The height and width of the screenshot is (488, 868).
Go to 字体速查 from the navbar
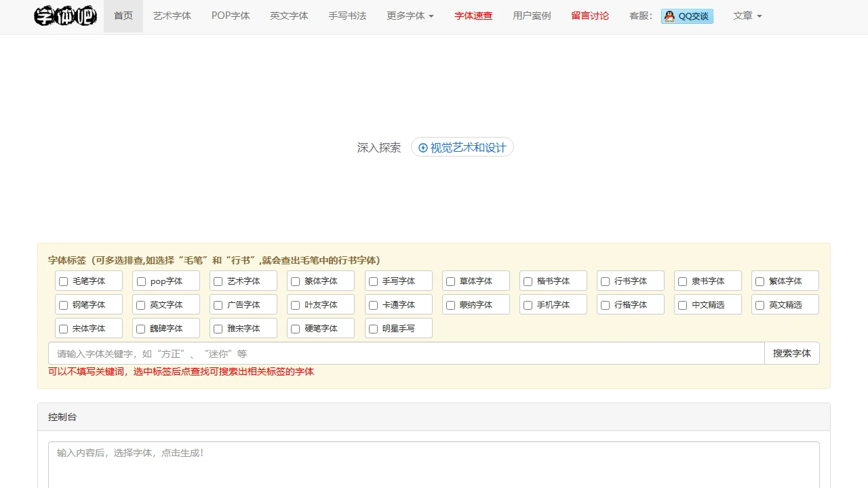pyautogui.click(x=473, y=16)
